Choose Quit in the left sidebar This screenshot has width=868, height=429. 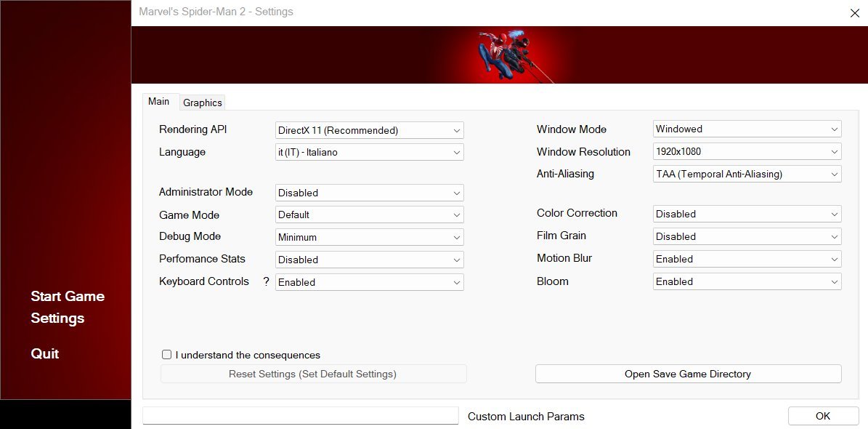(45, 353)
